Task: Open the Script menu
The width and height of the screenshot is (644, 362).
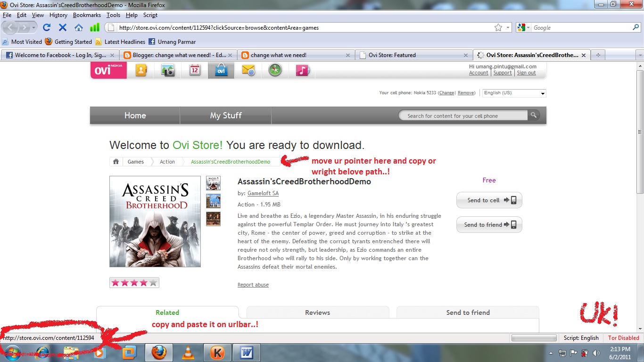Action: tap(150, 15)
